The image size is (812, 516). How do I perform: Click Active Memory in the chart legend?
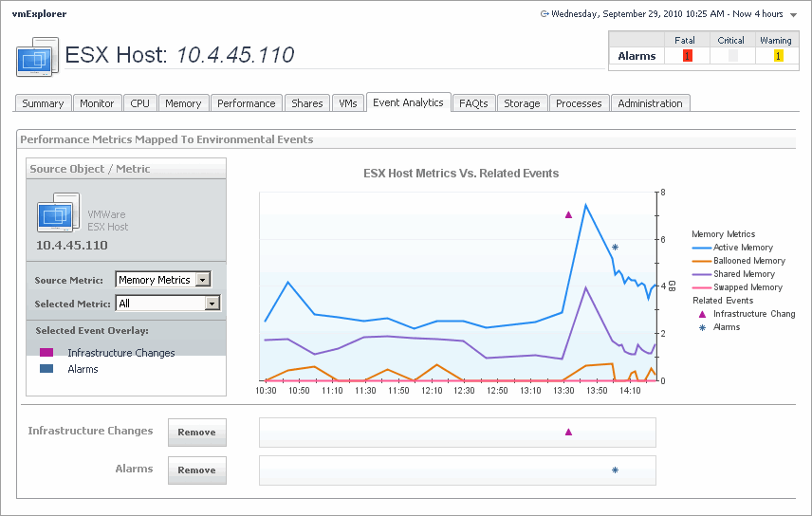coord(743,248)
